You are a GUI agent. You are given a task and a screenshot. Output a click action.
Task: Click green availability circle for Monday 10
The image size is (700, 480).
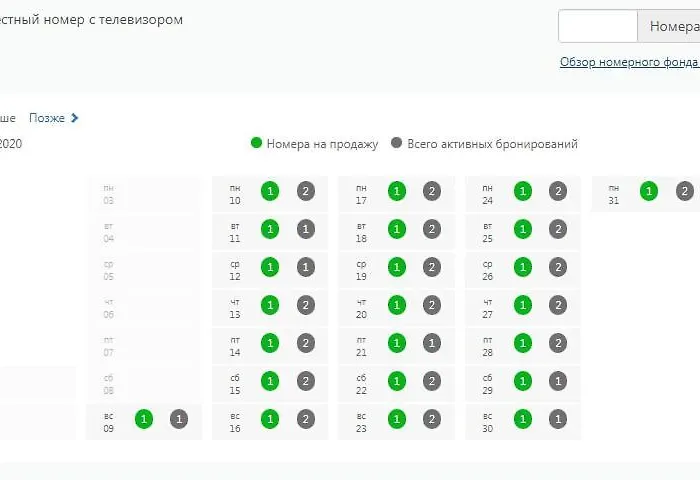coord(270,191)
